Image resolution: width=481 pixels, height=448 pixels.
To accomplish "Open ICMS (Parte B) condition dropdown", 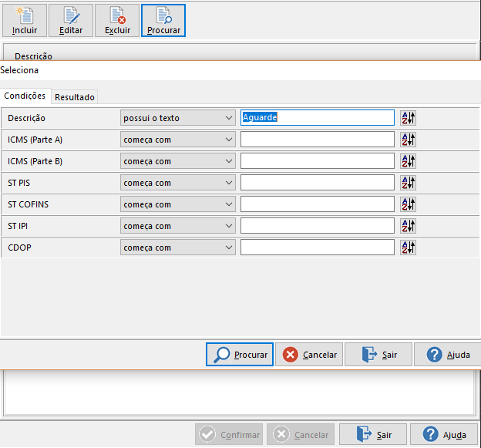I will 178,161.
